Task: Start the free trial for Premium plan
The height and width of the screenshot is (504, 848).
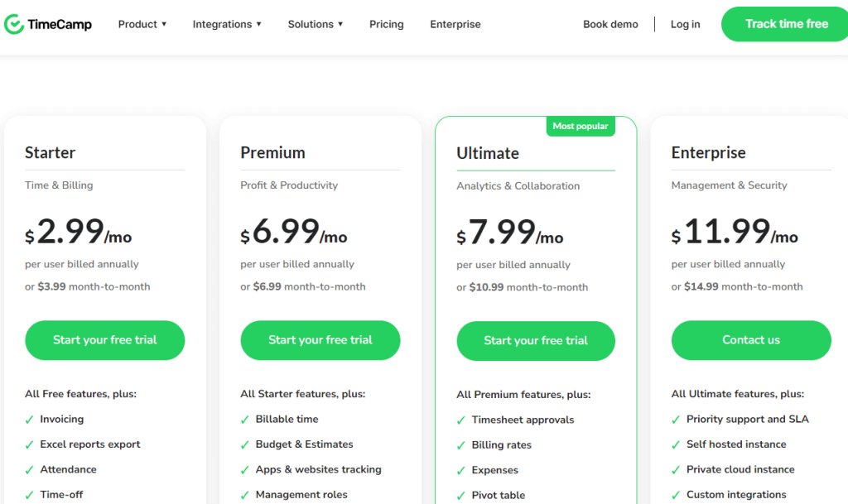Action: point(320,340)
